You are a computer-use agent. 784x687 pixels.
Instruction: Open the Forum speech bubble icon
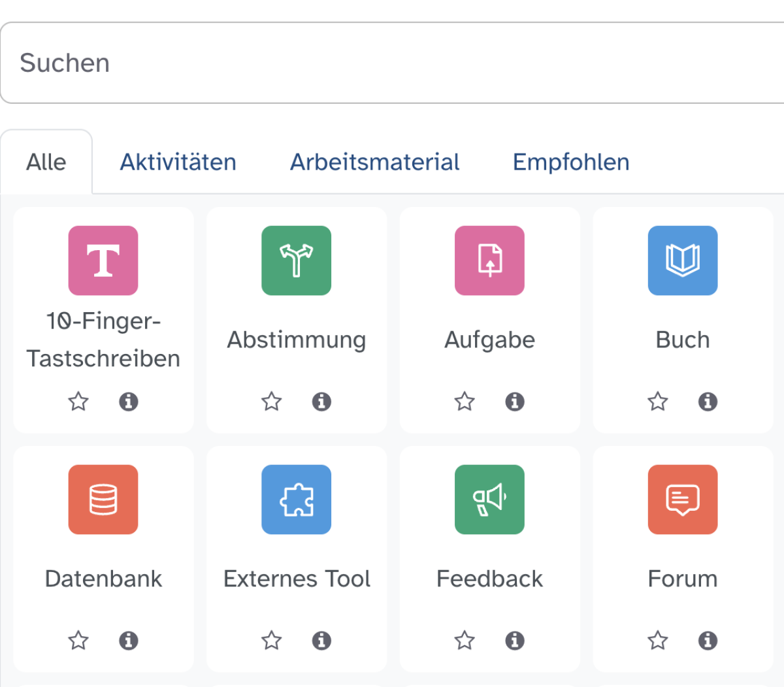click(x=683, y=500)
